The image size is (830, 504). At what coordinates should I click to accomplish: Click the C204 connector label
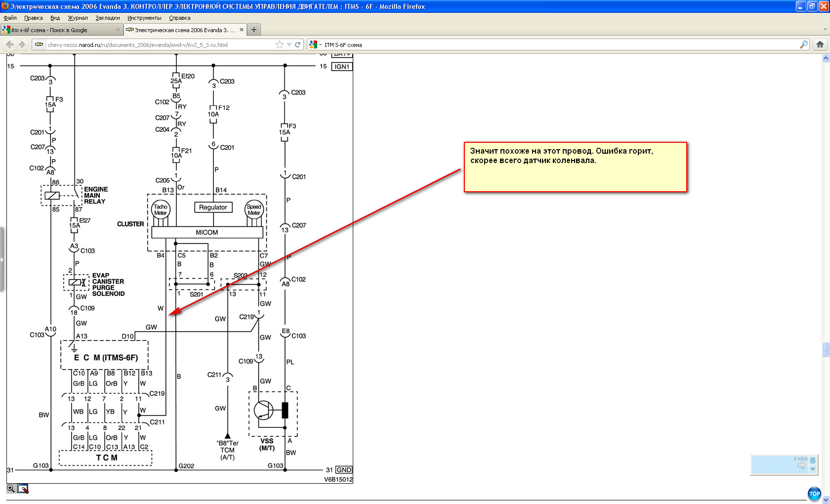pyautogui.click(x=163, y=129)
